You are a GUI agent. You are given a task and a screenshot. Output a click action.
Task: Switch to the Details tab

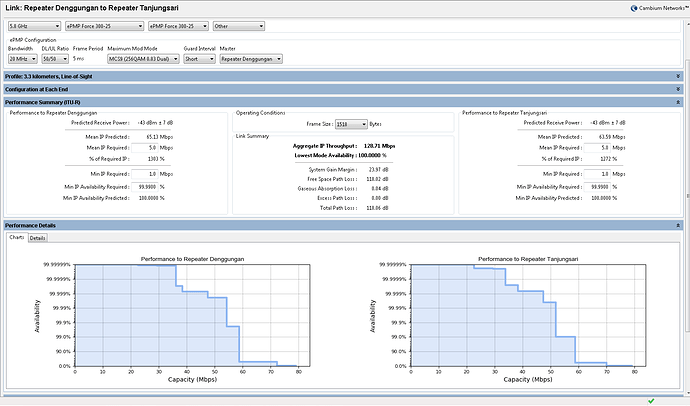tap(37, 238)
